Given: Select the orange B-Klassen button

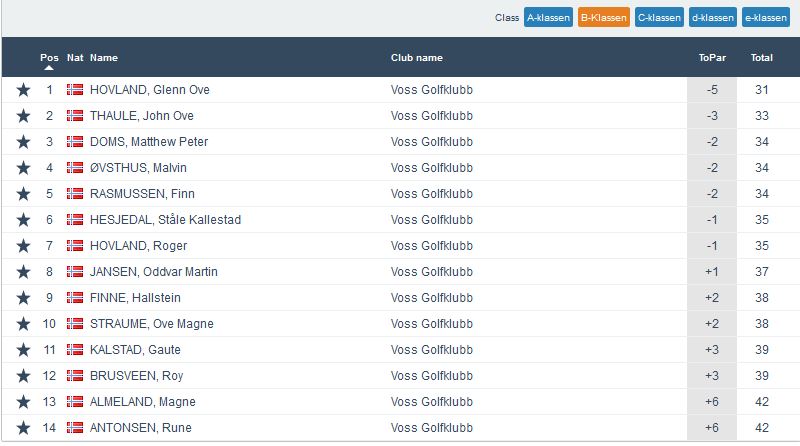Looking at the screenshot, I should 604,18.
